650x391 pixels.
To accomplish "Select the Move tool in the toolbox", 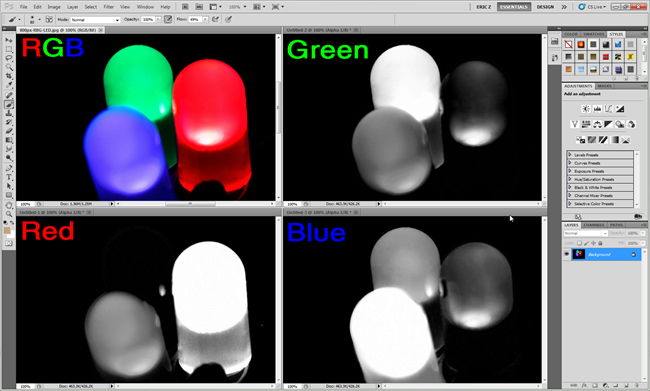I will (9, 40).
